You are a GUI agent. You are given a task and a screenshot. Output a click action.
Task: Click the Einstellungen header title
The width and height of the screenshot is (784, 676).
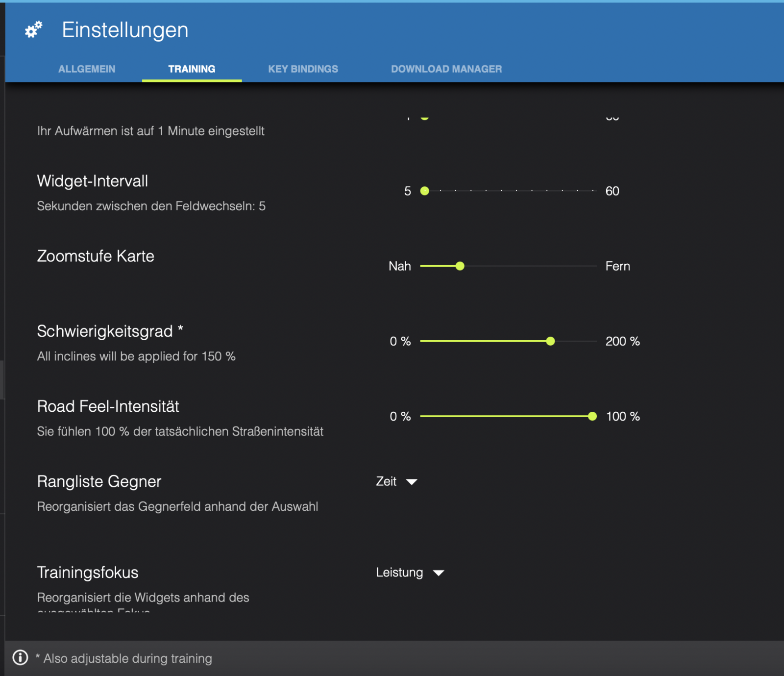[x=125, y=30]
